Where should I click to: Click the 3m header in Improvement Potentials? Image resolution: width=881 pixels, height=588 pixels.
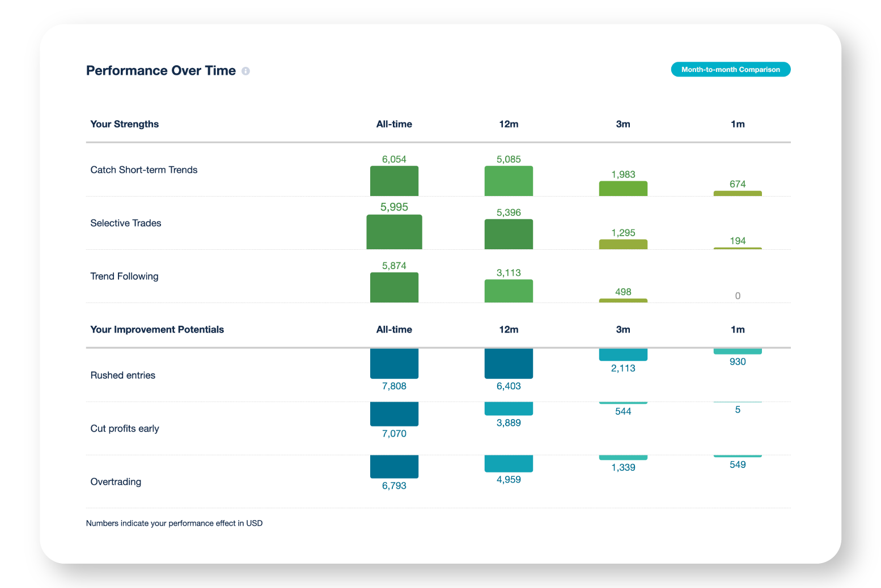click(x=623, y=330)
